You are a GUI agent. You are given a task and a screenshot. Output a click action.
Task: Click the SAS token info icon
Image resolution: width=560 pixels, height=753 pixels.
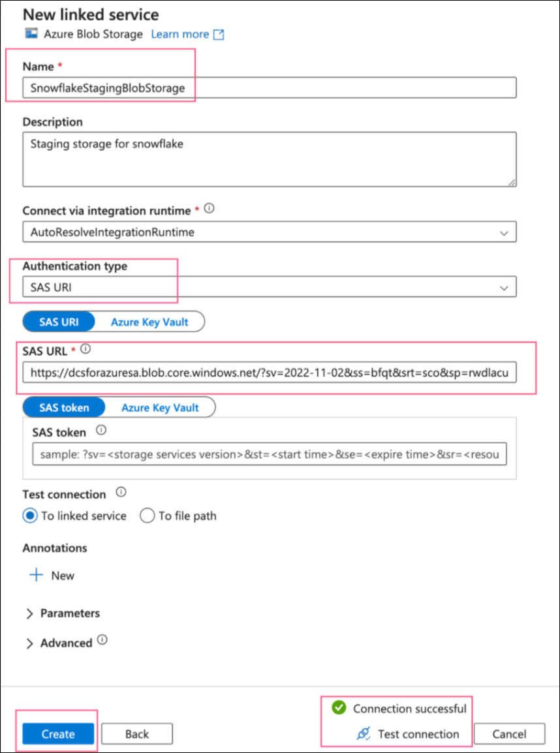101,431
